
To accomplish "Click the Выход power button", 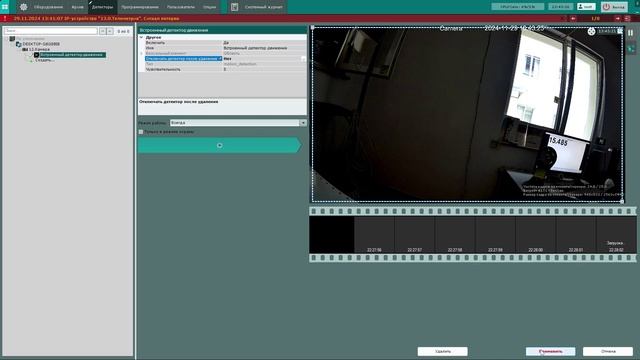I will (614, 7).
